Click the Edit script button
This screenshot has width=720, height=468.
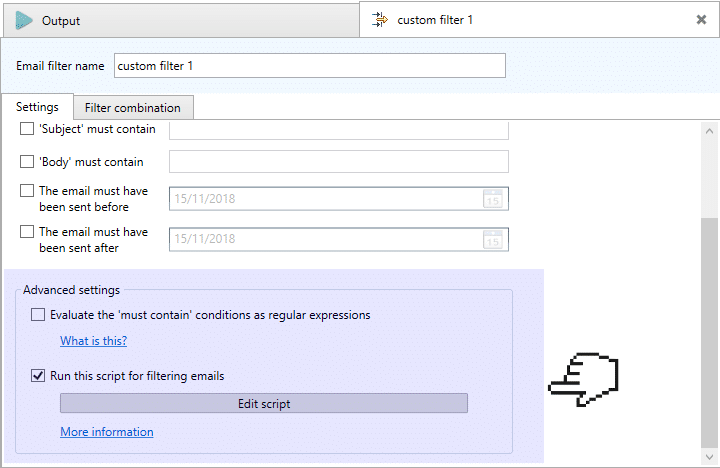pyautogui.click(x=264, y=403)
